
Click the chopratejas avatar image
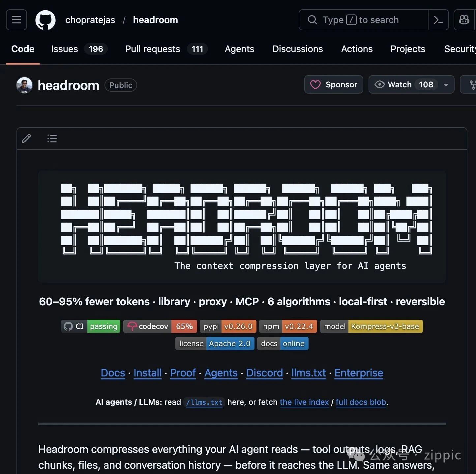point(24,85)
